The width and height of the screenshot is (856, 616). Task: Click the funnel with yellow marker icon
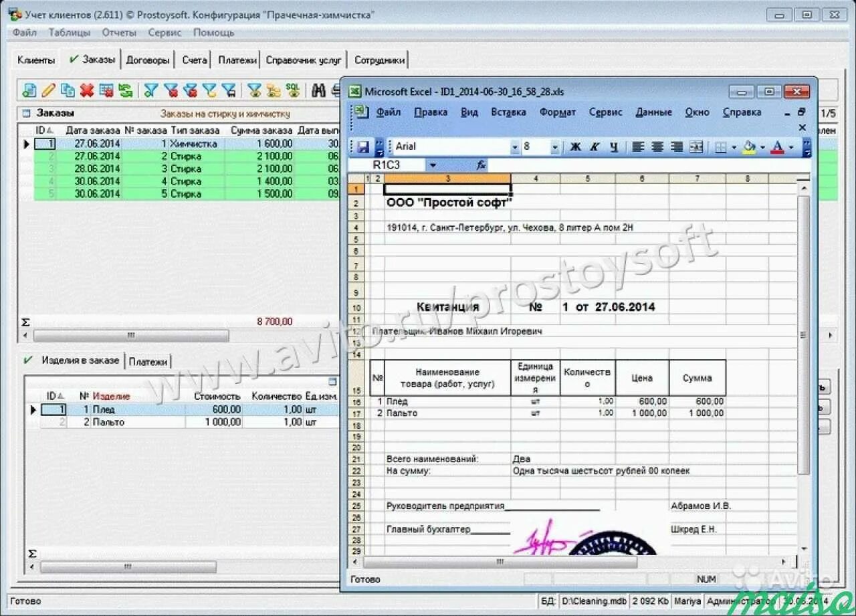[210, 90]
